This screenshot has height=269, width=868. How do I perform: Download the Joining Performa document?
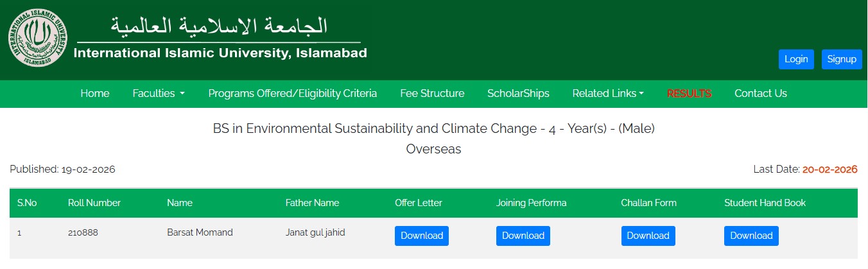[523, 236]
